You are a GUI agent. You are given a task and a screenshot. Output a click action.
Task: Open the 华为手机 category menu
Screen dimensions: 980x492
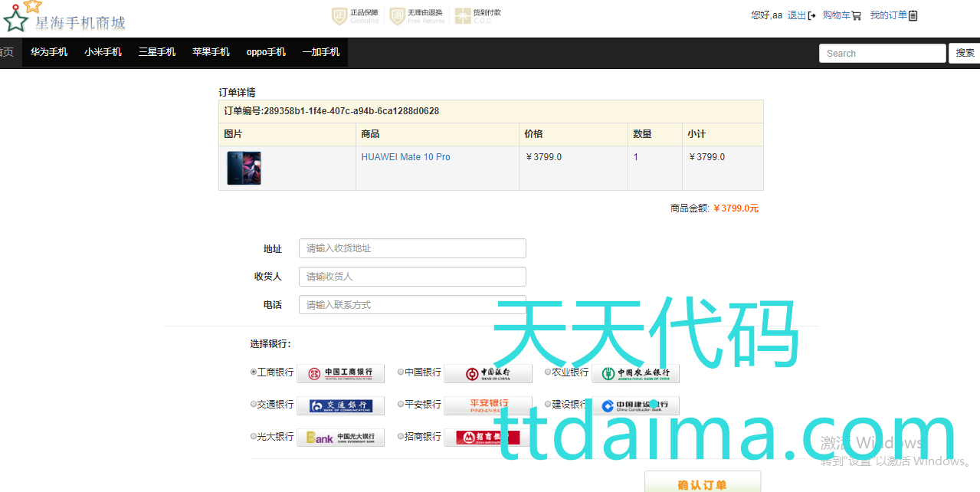point(49,52)
